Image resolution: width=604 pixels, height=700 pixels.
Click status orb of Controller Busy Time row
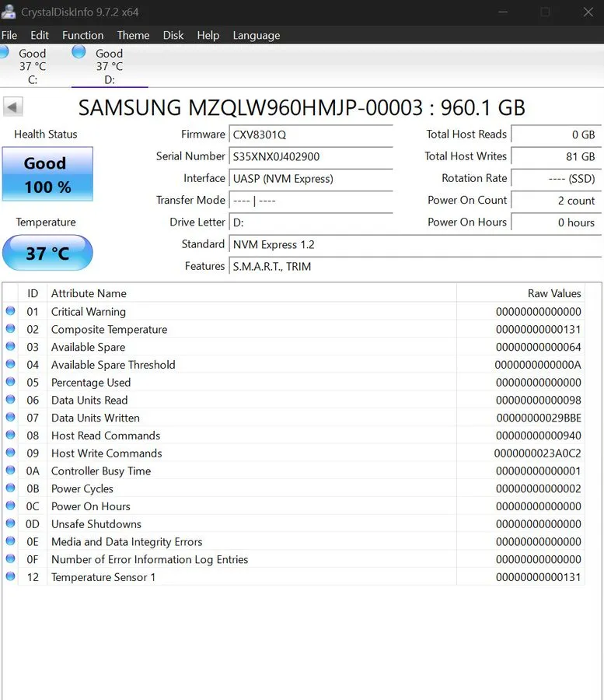tap(11, 470)
